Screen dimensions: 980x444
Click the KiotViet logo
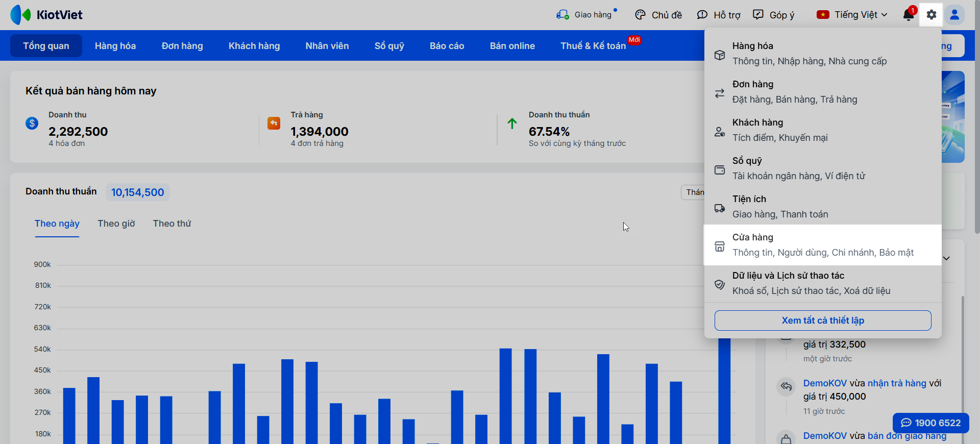pyautogui.click(x=46, y=15)
